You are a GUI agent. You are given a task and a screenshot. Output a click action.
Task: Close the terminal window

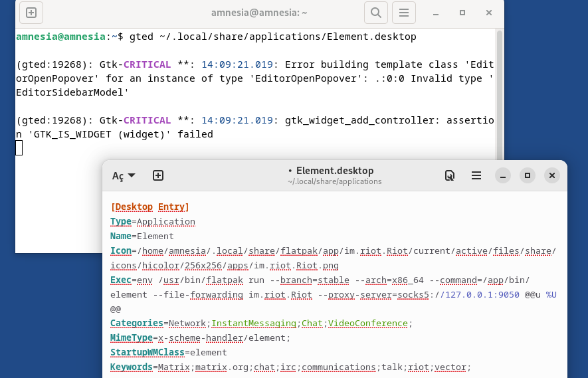pos(489,13)
